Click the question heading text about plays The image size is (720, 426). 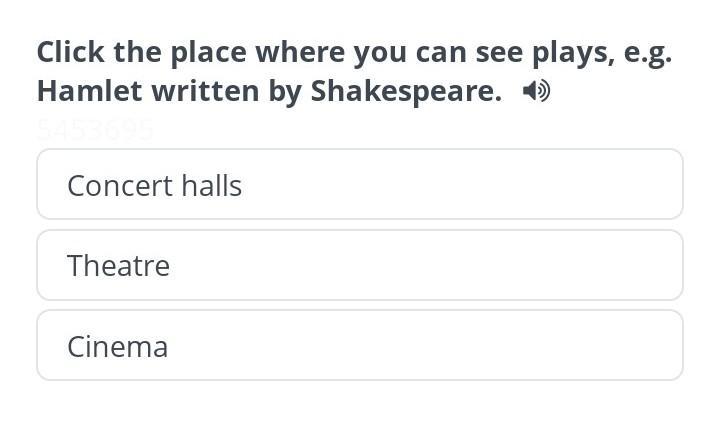pyautogui.click(x=354, y=71)
